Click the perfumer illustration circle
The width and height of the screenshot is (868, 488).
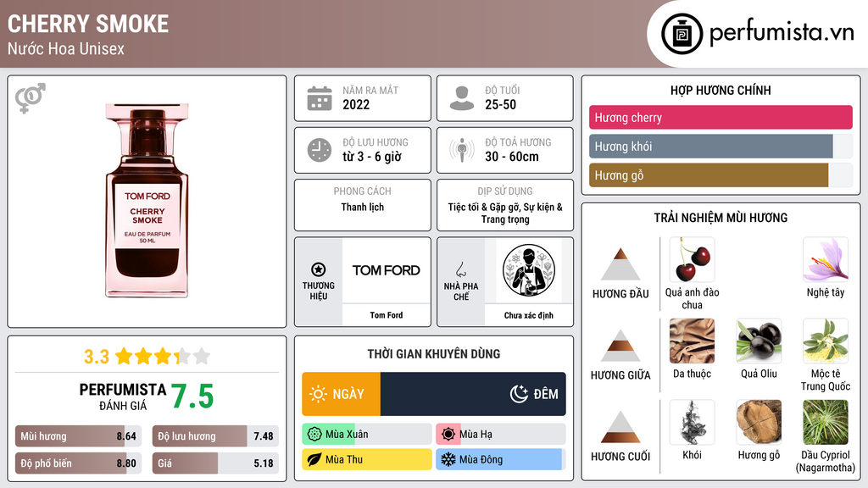coord(529,270)
